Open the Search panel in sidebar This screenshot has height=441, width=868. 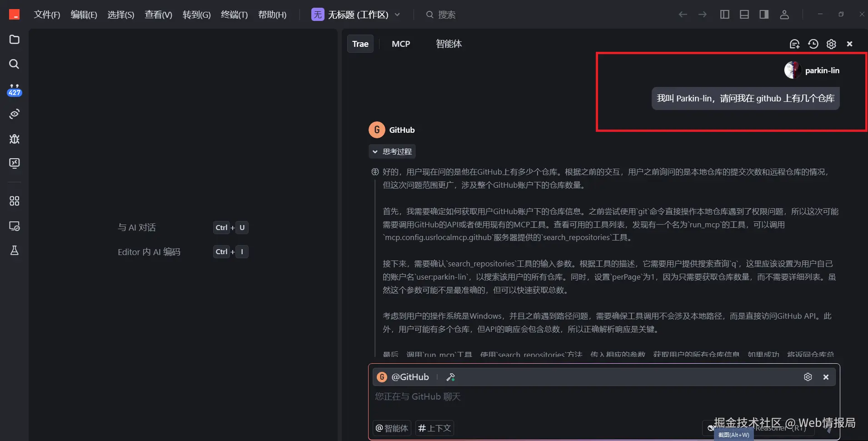(14, 65)
